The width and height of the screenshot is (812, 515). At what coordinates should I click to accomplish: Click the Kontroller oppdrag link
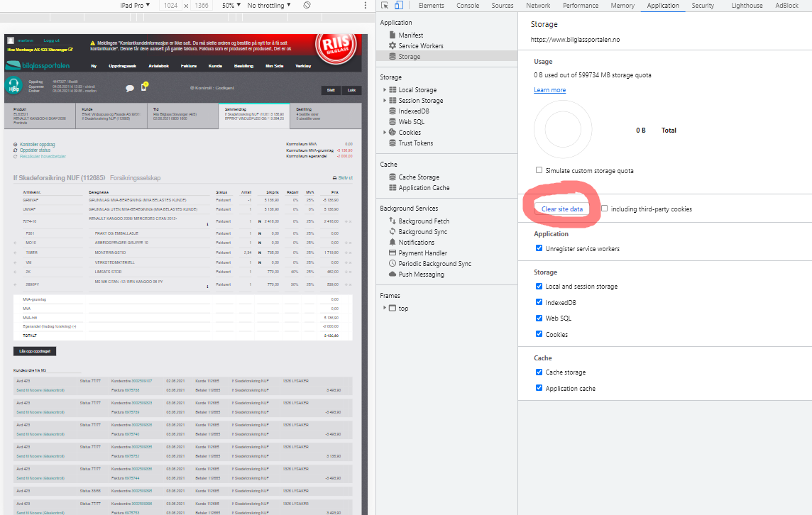tap(38, 145)
